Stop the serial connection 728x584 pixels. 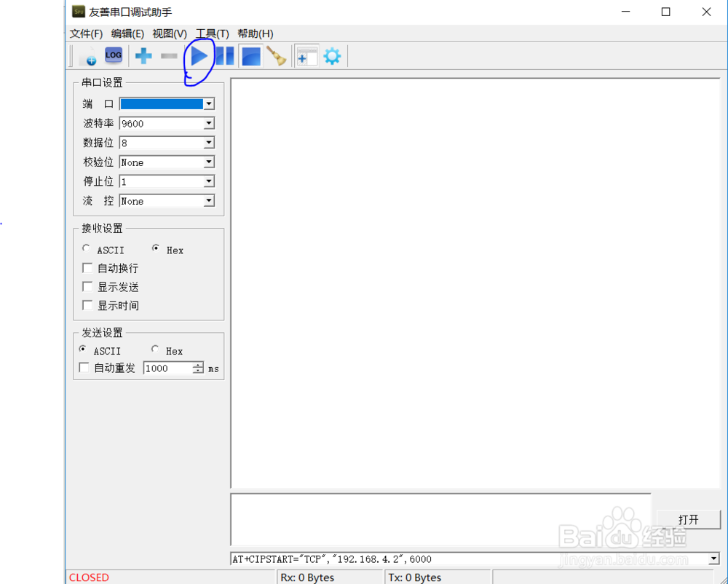pos(250,56)
